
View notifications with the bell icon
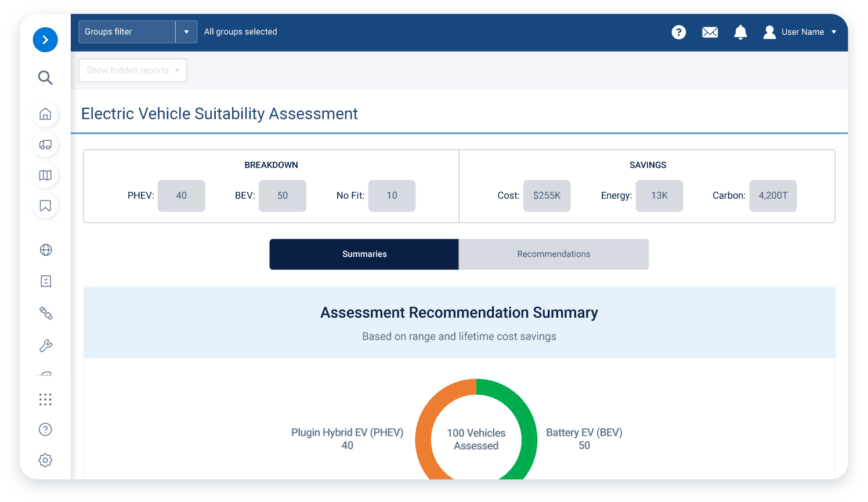[x=740, y=32]
